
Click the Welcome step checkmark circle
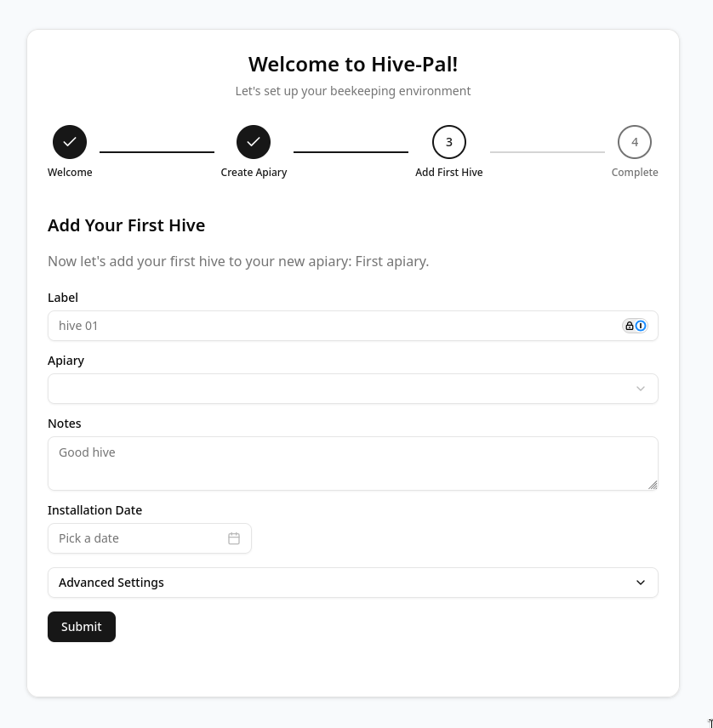coord(70,142)
